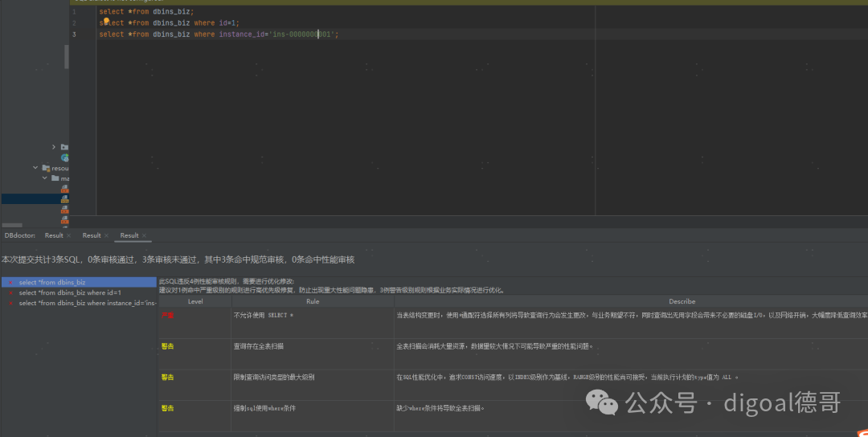The width and height of the screenshot is (868, 437).
Task: Click the Rule column header
Action: pyautogui.click(x=313, y=301)
